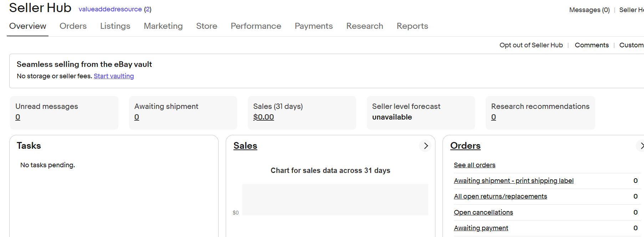View All open returns/replacements

500,196
